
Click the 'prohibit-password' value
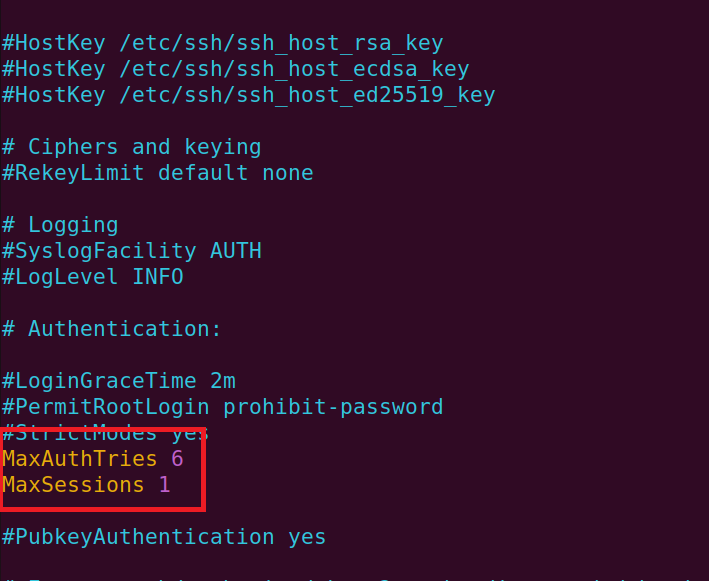[x=333, y=407]
